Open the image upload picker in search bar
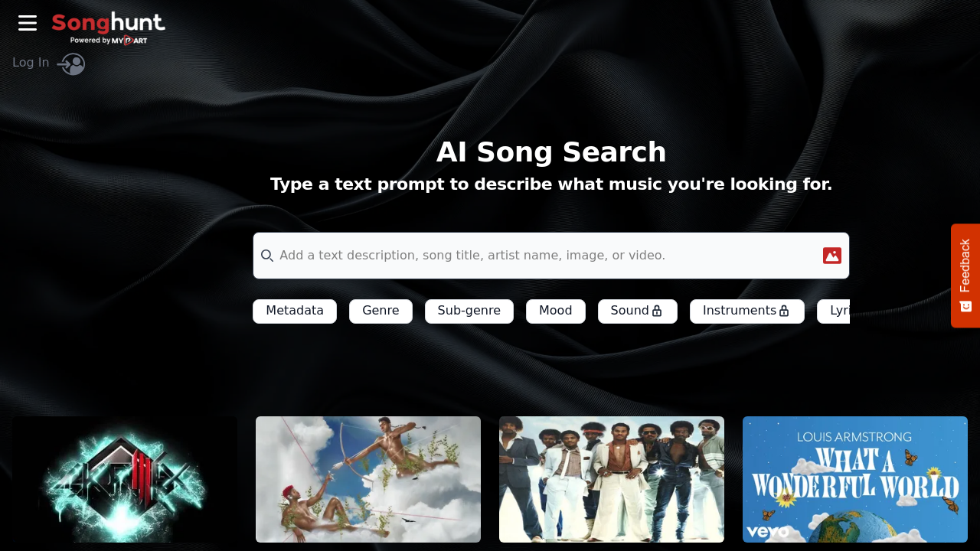Screen dimensions: 980x551 [x=831, y=255]
